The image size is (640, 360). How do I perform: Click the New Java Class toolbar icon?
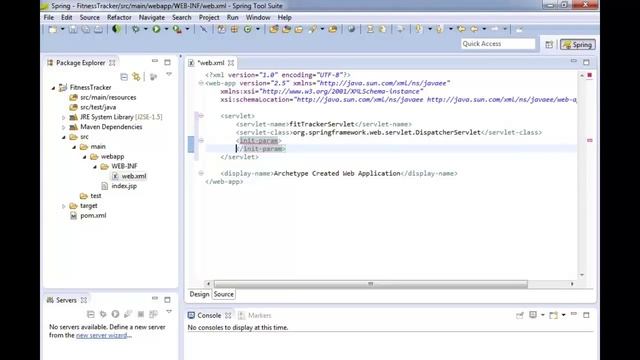[x=248, y=29]
